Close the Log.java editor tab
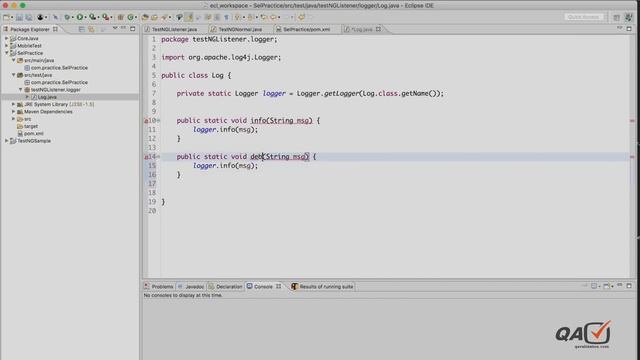This screenshot has height=360, width=640. pos(378,29)
